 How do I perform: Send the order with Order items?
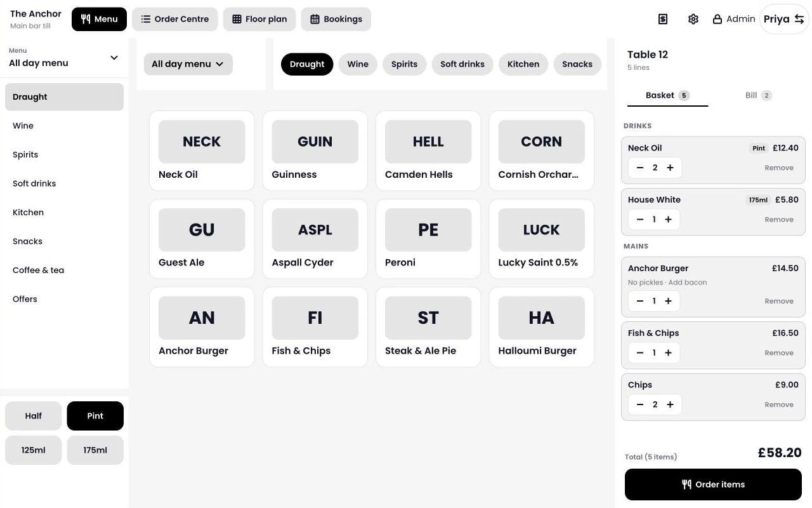(713, 485)
